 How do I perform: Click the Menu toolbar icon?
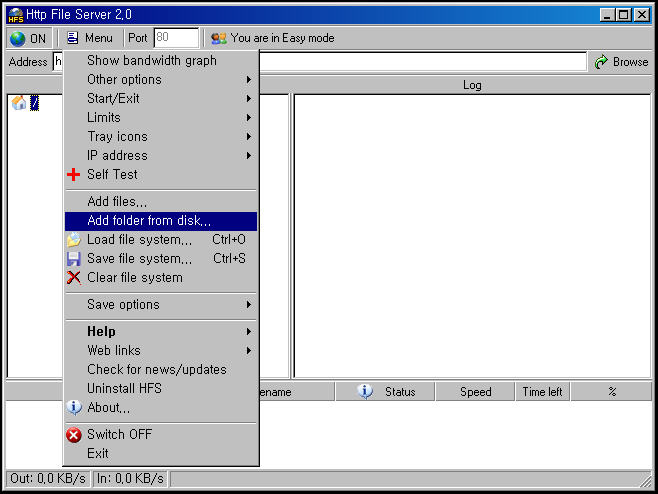(73, 38)
